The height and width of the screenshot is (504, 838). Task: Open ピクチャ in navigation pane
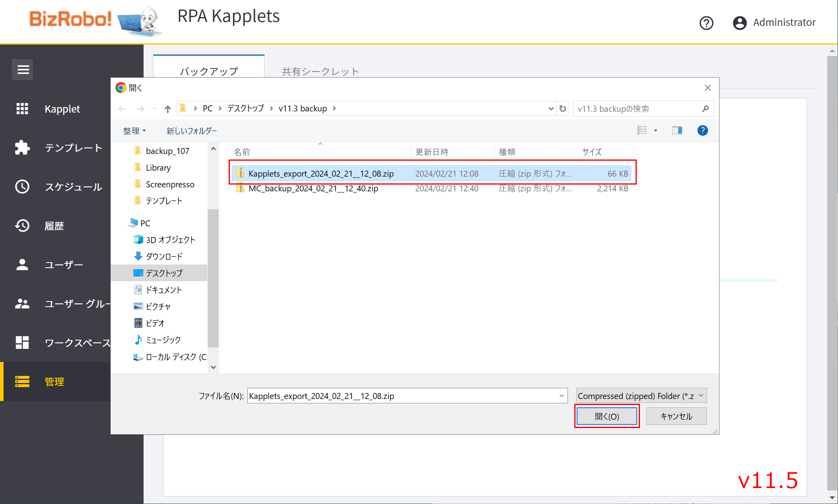pos(153,307)
